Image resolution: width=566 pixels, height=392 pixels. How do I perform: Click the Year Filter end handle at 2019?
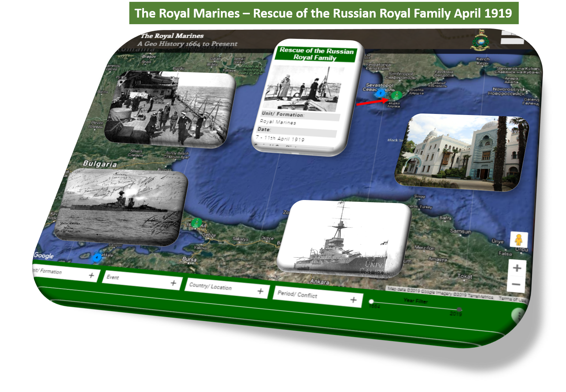(459, 310)
